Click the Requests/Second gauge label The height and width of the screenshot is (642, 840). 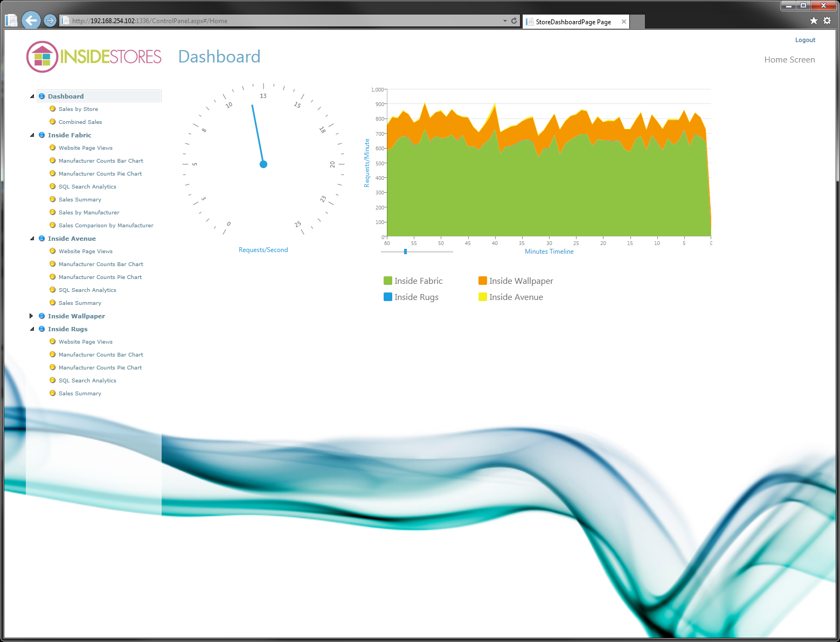(x=263, y=250)
